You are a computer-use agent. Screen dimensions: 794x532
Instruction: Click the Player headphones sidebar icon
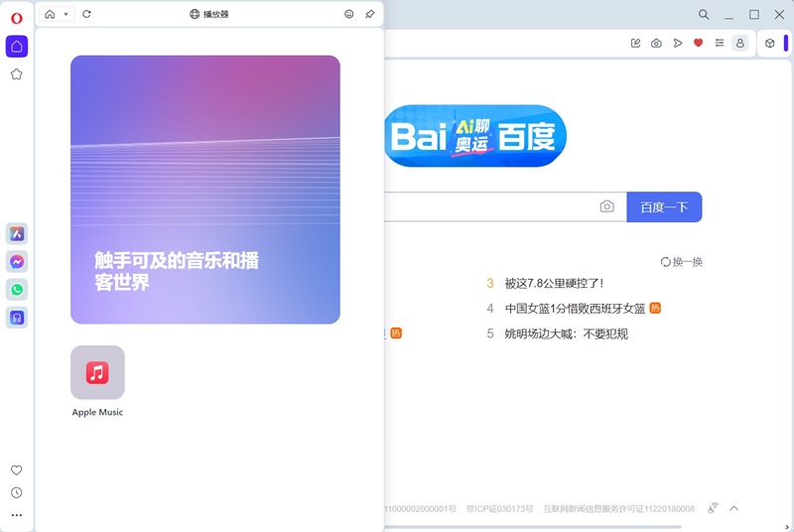tap(17, 318)
